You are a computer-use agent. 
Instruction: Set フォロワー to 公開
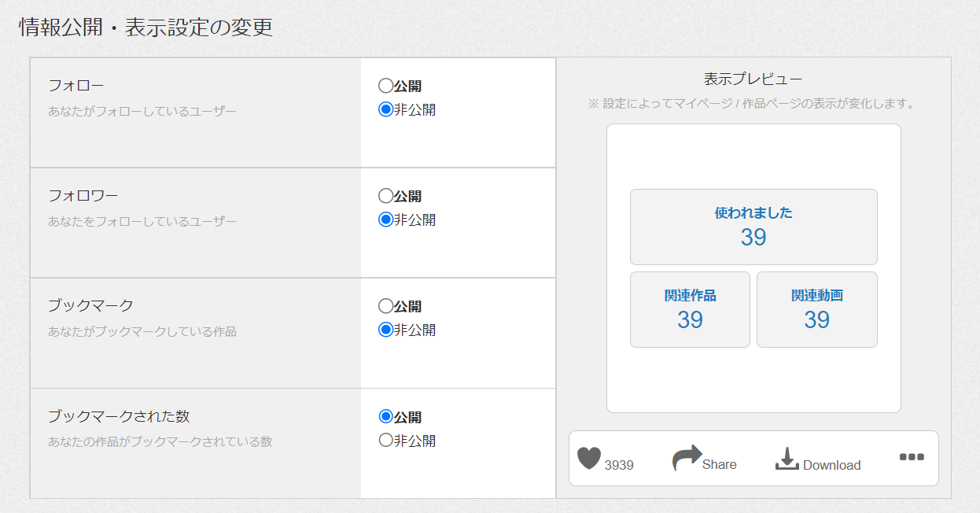pyautogui.click(x=385, y=196)
